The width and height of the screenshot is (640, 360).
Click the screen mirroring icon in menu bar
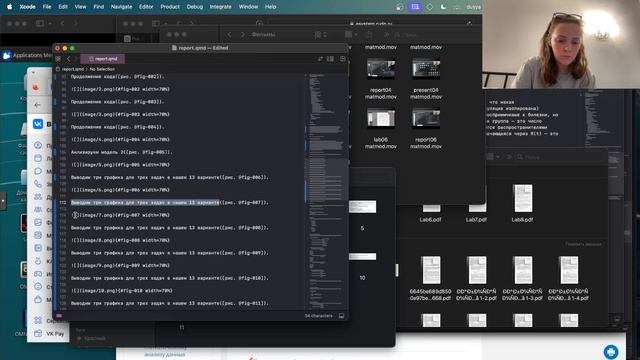(x=415, y=7)
